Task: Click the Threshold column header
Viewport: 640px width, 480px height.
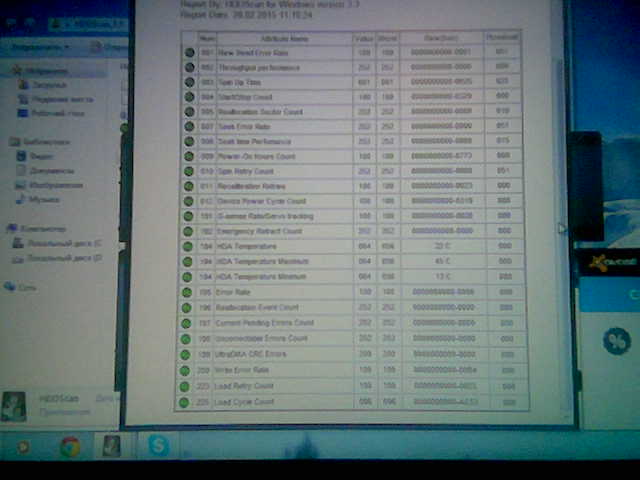Action: point(502,37)
